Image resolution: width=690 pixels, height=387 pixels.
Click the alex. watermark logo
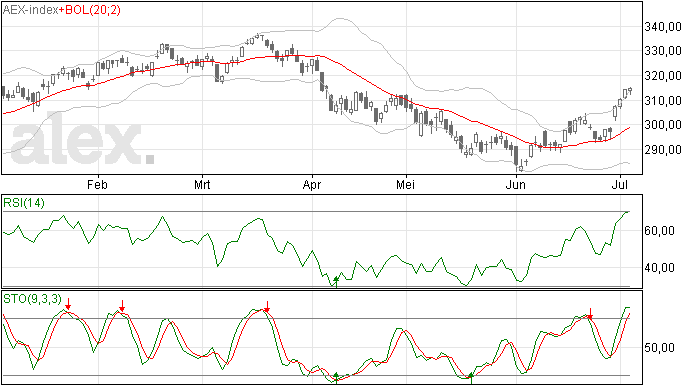82,139
